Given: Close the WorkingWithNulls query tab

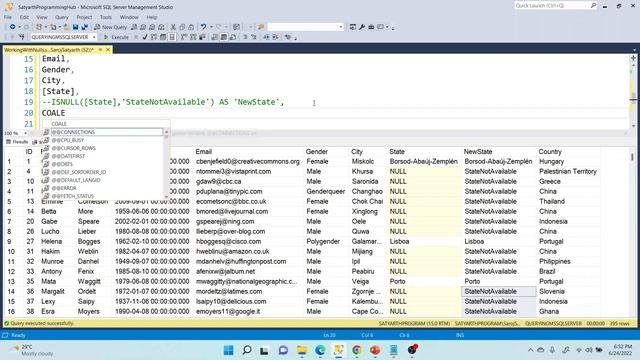Looking at the screenshot, I should 108,49.
